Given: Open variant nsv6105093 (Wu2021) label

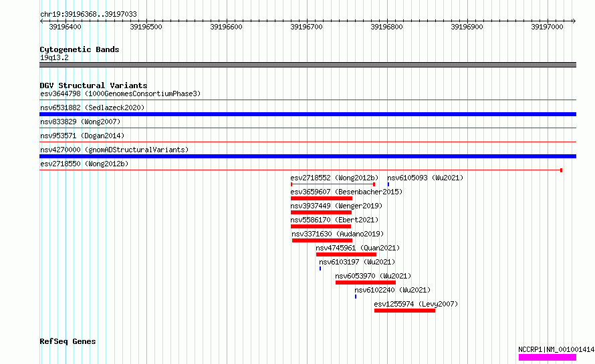Looking at the screenshot, I should (425, 178).
